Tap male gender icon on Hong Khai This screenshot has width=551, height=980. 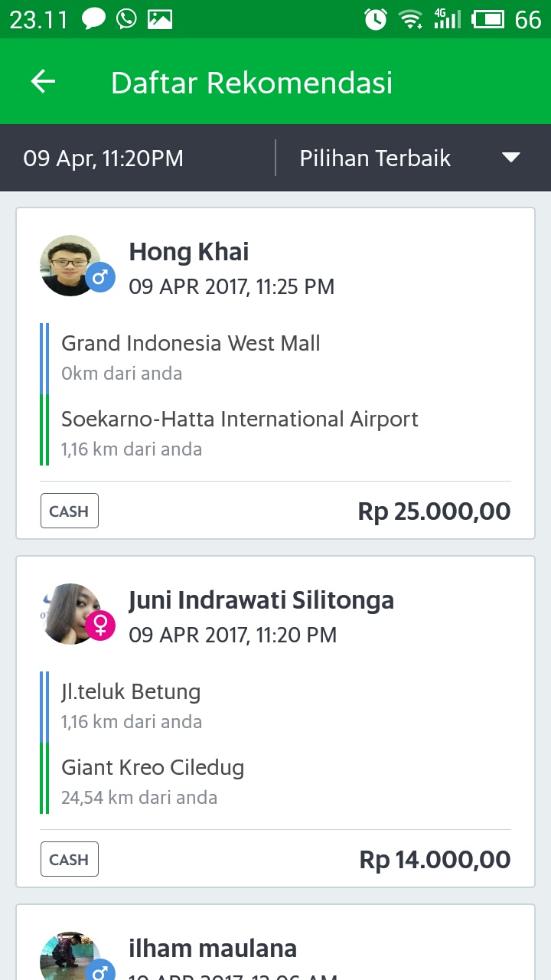[99, 277]
